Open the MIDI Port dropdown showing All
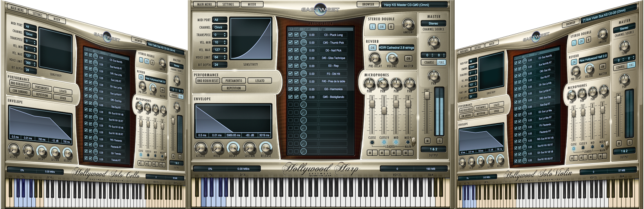The image size is (644, 209). (x=220, y=20)
